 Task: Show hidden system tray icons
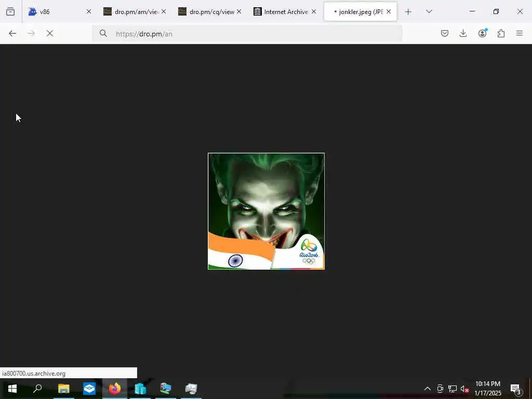coord(428,389)
